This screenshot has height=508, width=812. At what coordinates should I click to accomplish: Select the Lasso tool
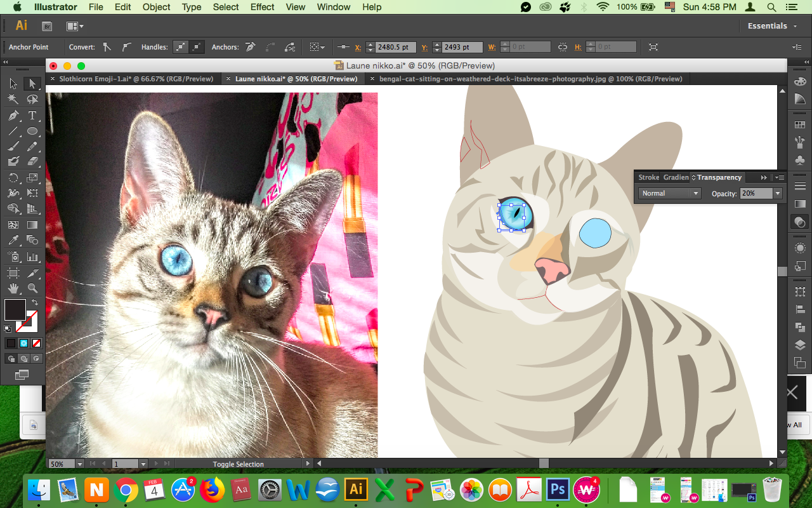(x=32, y=100)
